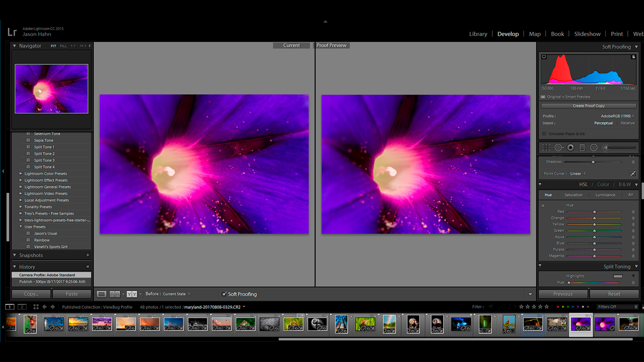The width and height of the screenshot is (644, 362).
Task: Open the Profile AdobeRGB (1998) dropdown
Action: 617,116
